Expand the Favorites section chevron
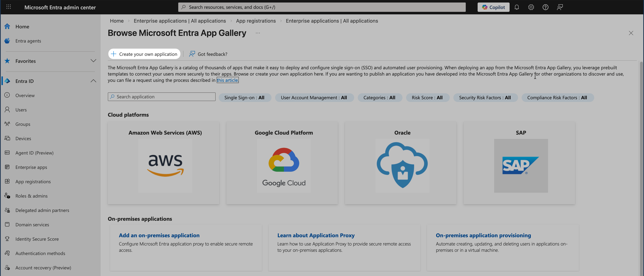644x276 pixels. click(93, 61)
